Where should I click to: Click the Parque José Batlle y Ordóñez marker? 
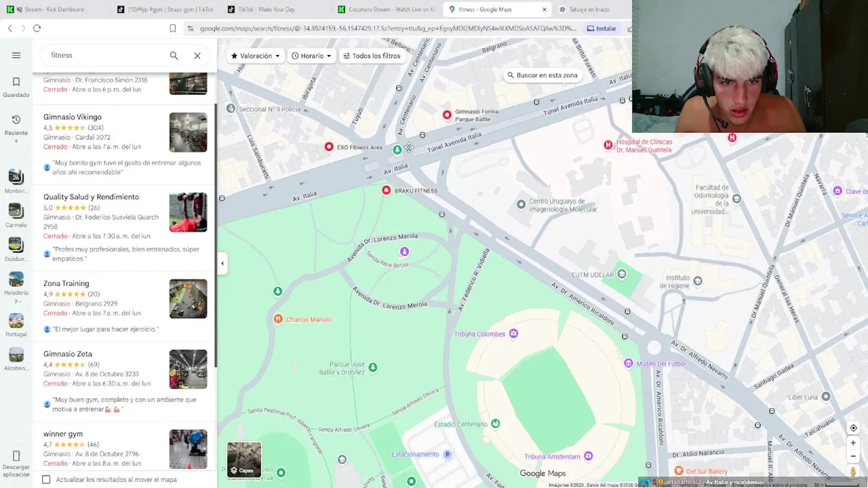pyautogui.click(x=373, y=367)
